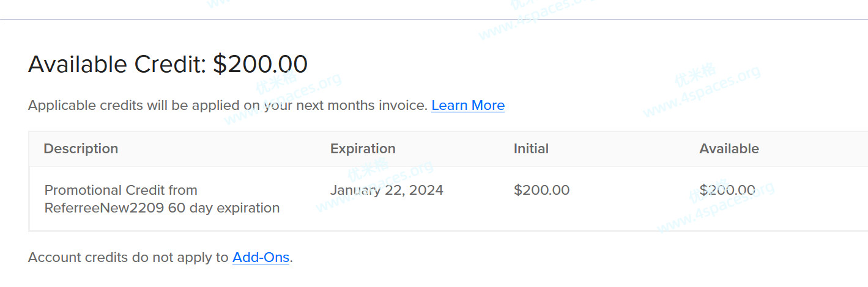Click the Available Credit heading text
The image size is (868, 287).
117,64
